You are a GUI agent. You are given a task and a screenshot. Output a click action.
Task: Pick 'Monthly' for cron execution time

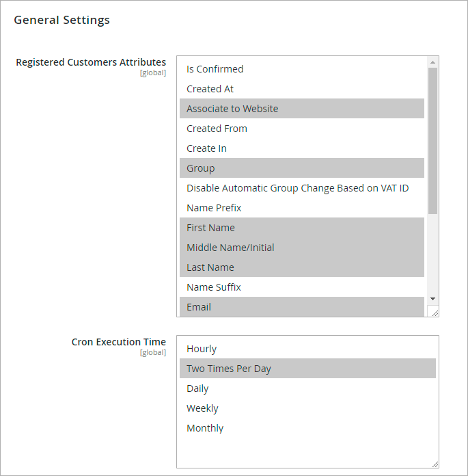(205, 428)
